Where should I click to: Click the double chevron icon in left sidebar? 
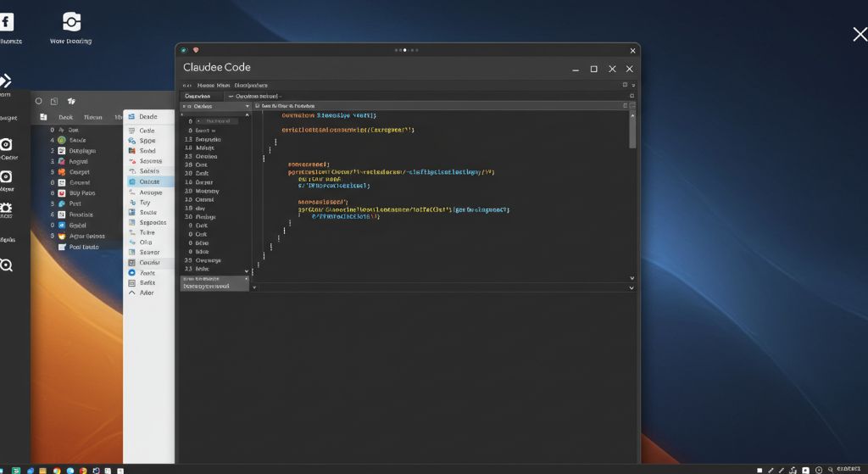click(x=6, y=81)
